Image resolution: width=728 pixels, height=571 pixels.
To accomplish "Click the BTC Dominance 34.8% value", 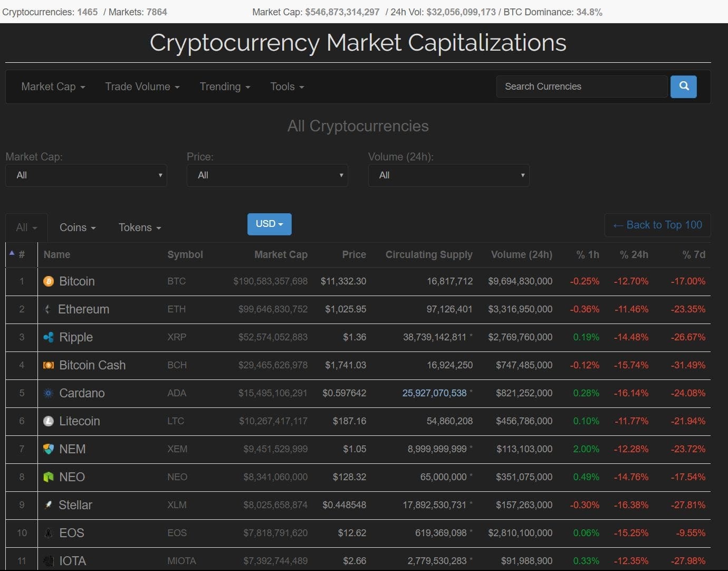I will pos(589,12).
